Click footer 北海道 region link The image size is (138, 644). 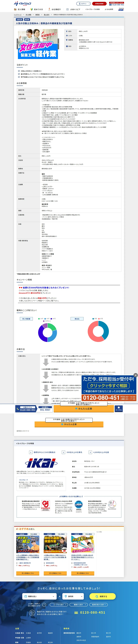pos(28,633)
